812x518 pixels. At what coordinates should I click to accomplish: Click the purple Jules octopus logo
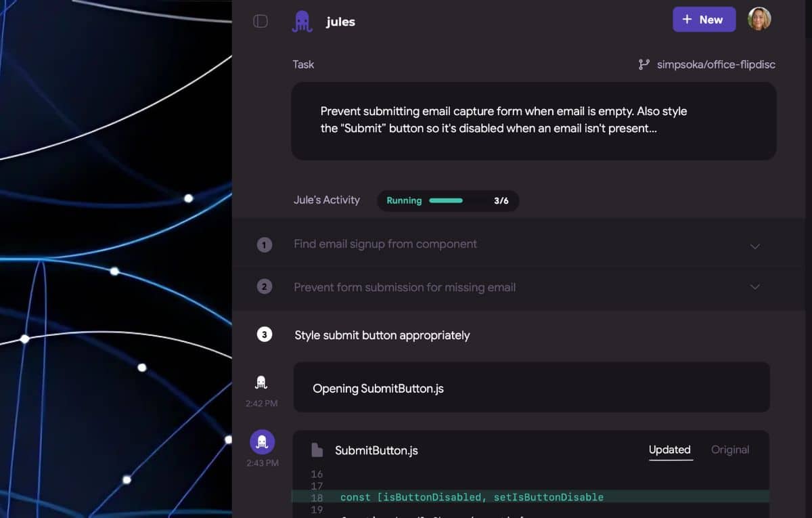tap(302, 22)
